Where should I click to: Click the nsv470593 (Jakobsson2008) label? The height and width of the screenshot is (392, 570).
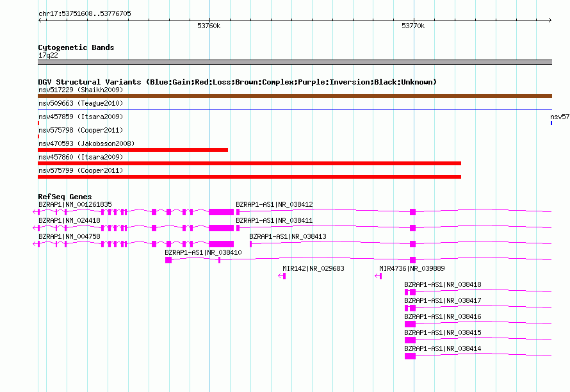86,143
